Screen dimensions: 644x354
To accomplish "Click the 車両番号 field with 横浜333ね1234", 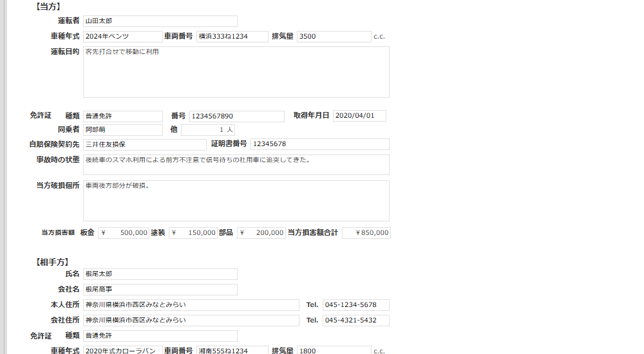I will click(232, 37).
